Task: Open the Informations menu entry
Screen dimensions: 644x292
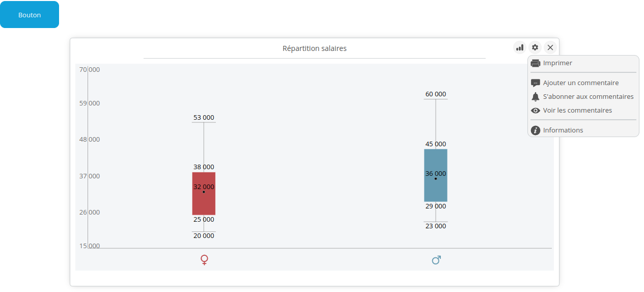Action: tap(563, 130)
